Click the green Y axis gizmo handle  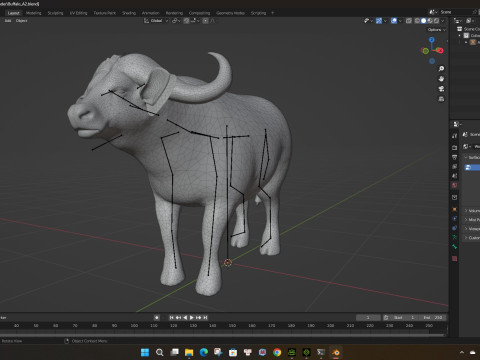pos(425,51)
